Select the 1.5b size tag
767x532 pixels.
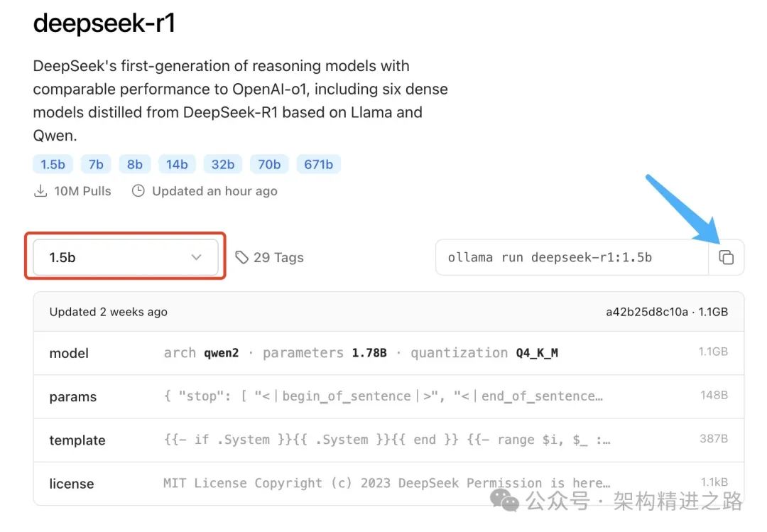[x=53, y=165]
